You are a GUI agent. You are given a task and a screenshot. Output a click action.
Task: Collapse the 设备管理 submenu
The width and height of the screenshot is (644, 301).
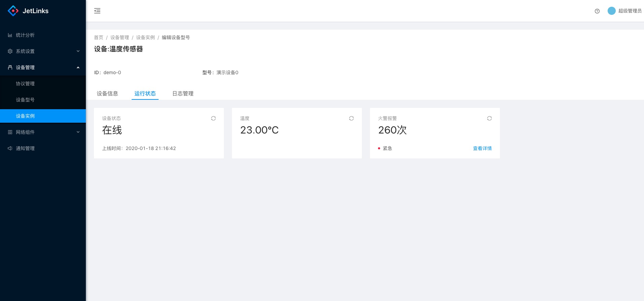(x=43, y=67)
